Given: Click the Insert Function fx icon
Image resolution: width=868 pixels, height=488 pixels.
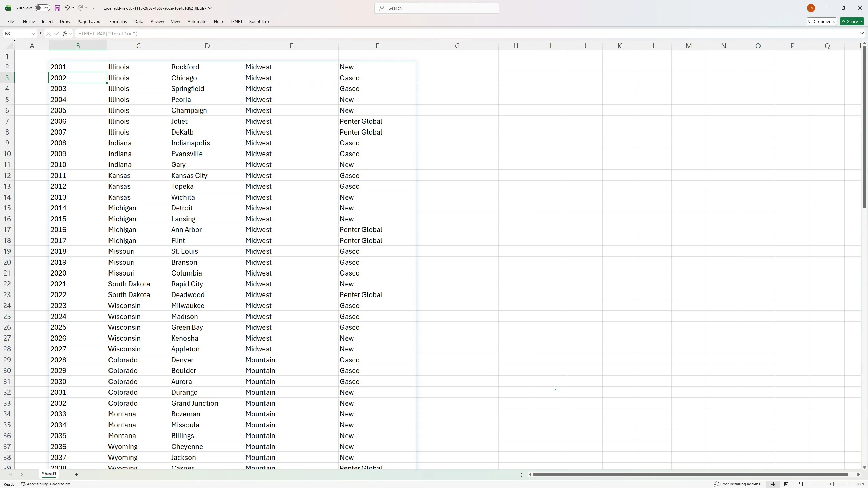Looking at the screenshot, I should coord(65,34).
